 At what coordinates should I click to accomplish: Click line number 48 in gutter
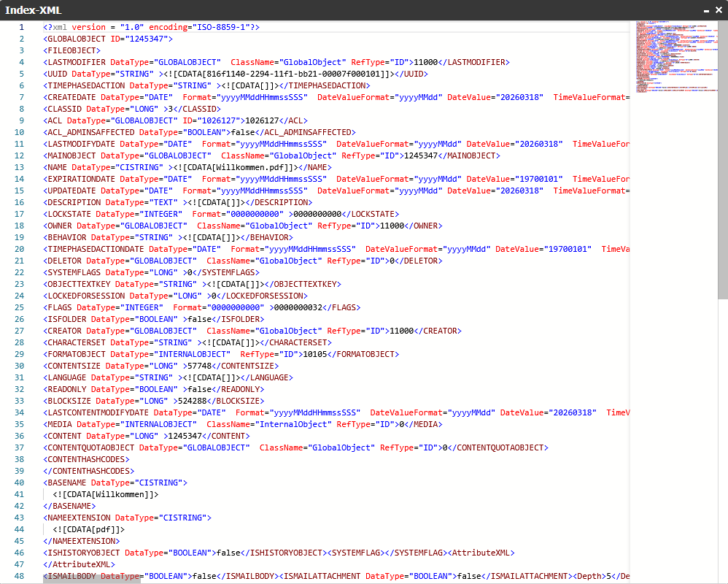tap(19, 576)
